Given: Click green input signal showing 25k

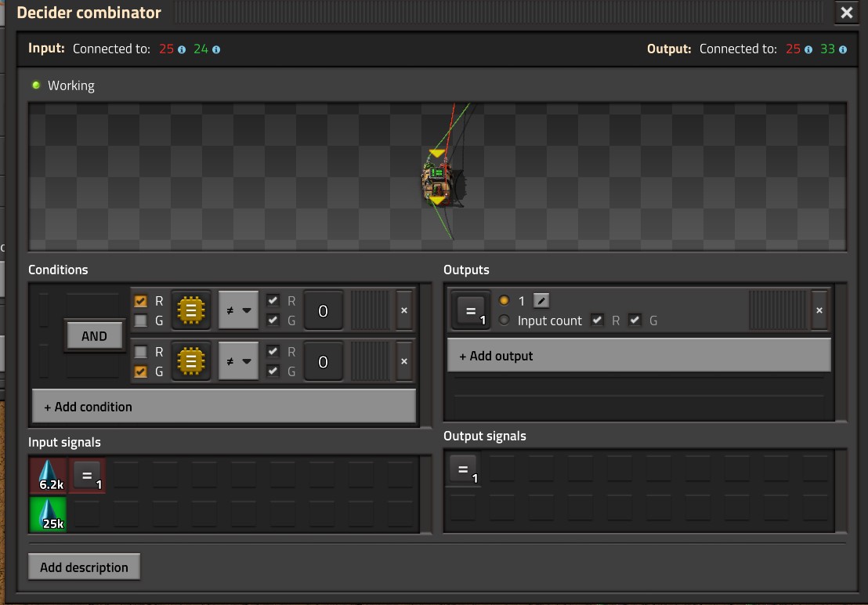Looking at the screenshot, I should tap(48, 515).
